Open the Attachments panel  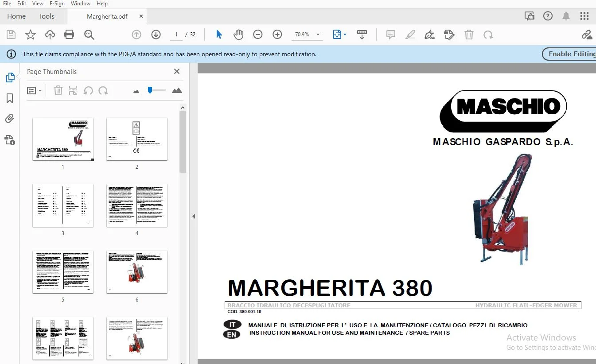click(10, 119)
